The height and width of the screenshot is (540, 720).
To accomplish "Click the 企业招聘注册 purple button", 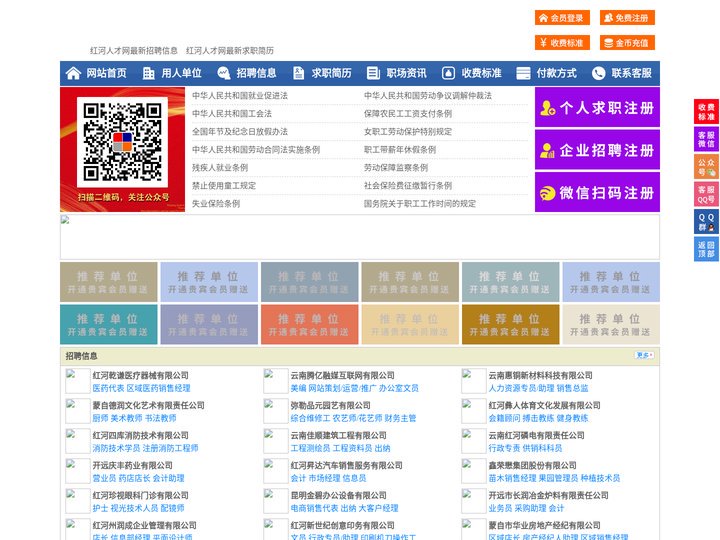I will click(597, 150).
